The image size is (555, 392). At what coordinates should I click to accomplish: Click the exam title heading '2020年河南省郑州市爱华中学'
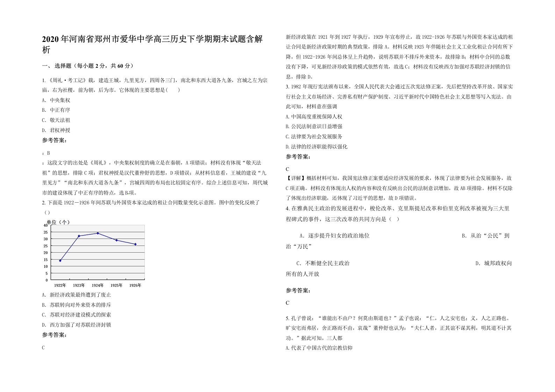[152, 44]
